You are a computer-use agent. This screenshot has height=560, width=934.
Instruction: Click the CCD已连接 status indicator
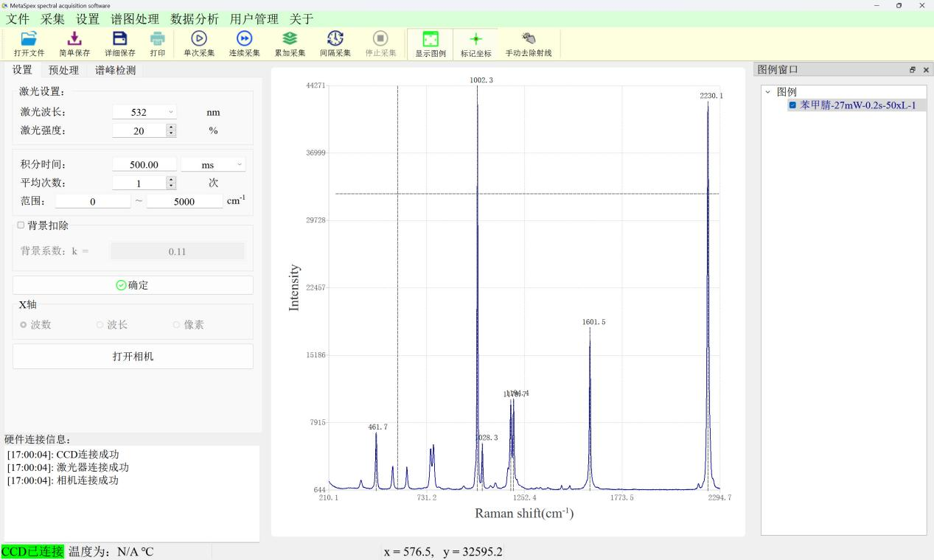tap(32, 551)
